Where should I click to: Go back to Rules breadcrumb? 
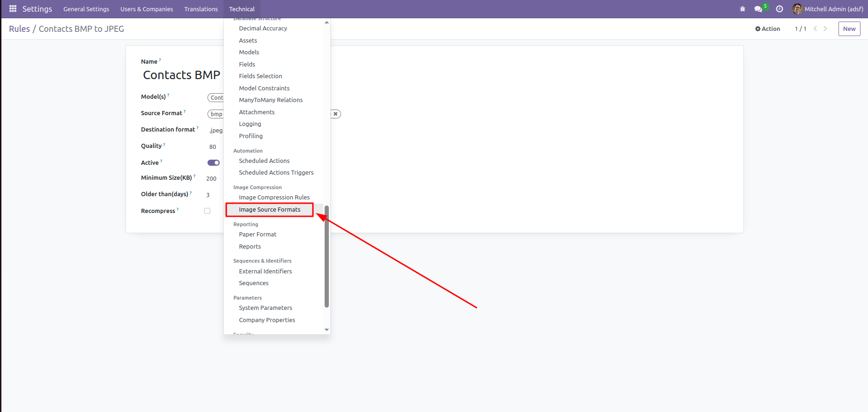pos(19,29)
